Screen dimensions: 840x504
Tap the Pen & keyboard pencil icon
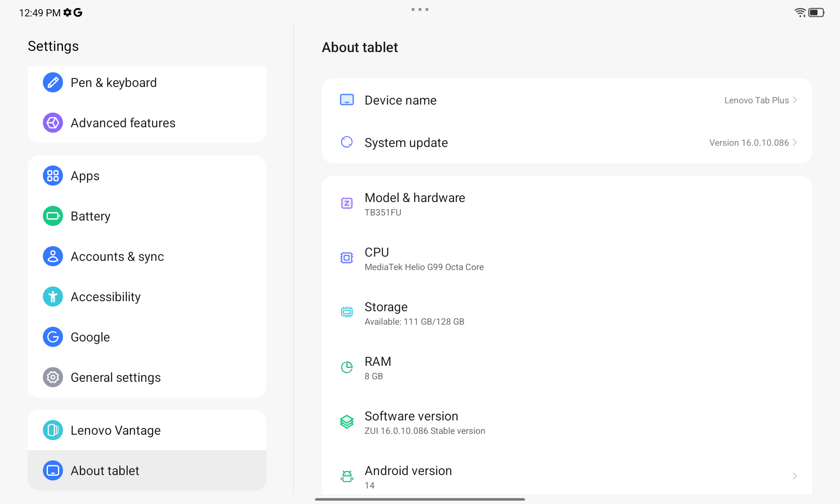click(x=53, y=82)
